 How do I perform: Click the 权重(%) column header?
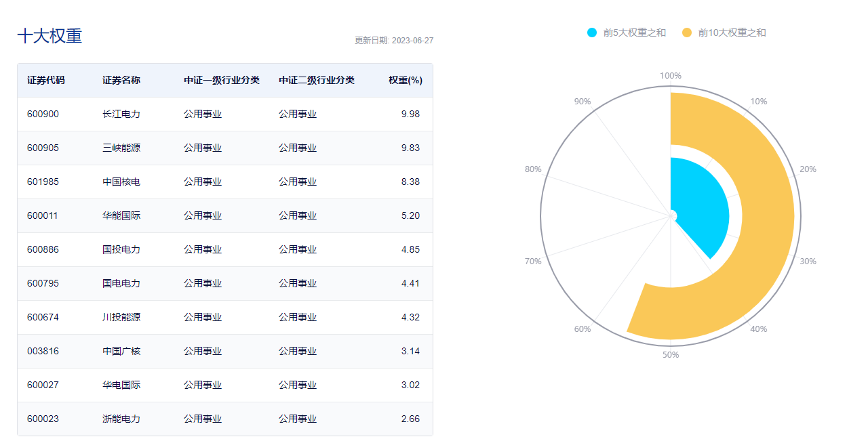click(x=406, y=80)
